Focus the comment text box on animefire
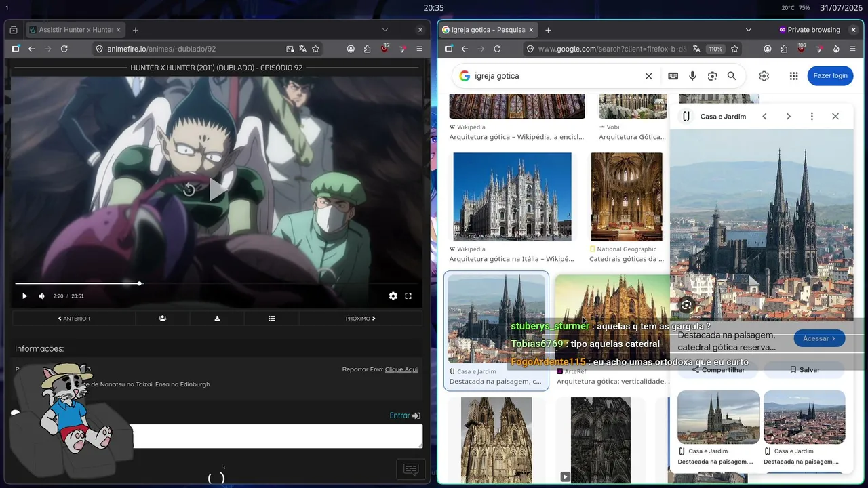Screen dimensions: 868x488 coord(277,436)
